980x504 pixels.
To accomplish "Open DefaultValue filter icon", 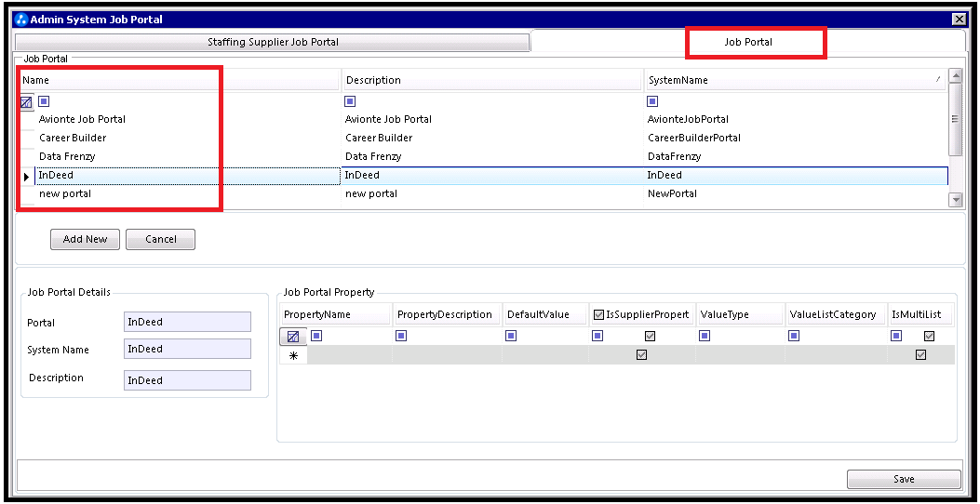I will click(511, 336).
